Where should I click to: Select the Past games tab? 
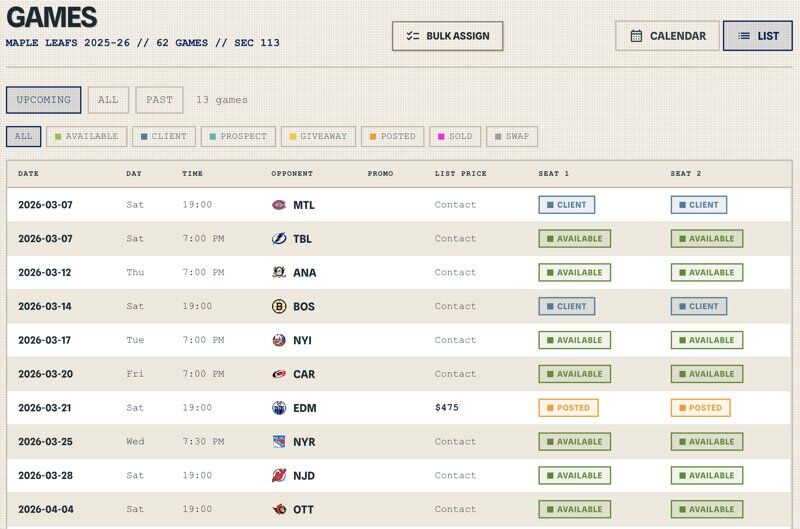tap(159, 100)
